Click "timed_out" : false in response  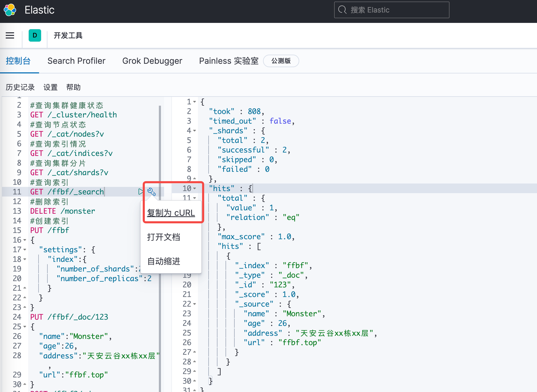pos(252,121)
